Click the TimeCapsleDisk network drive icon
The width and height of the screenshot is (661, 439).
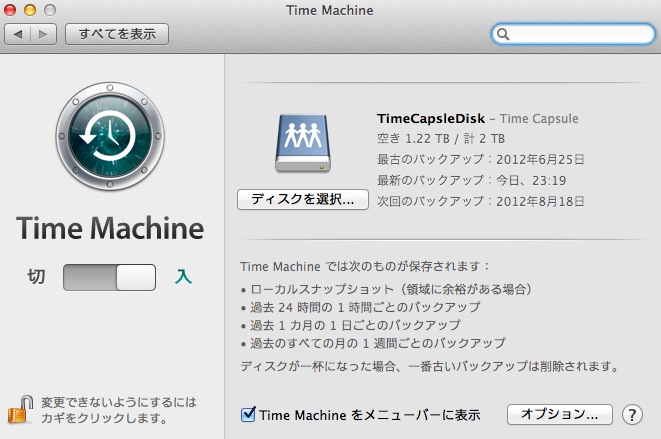coord(303,143)
